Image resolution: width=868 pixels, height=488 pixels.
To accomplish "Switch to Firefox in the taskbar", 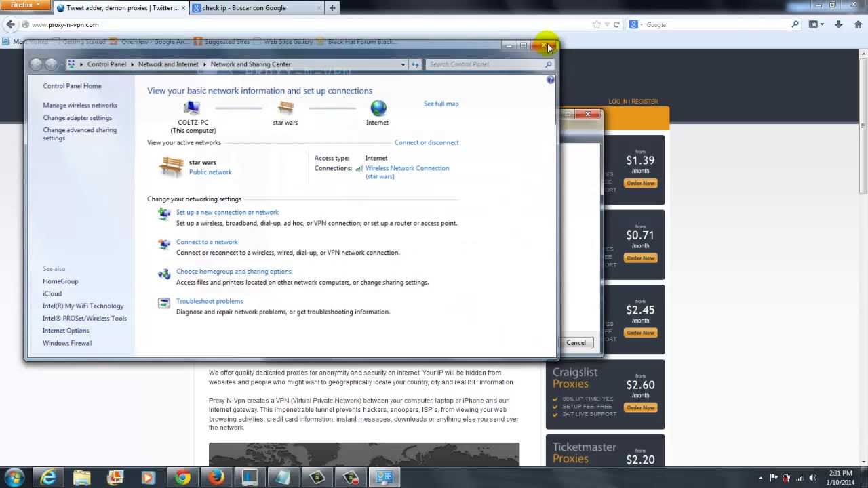I will point(216,478).
